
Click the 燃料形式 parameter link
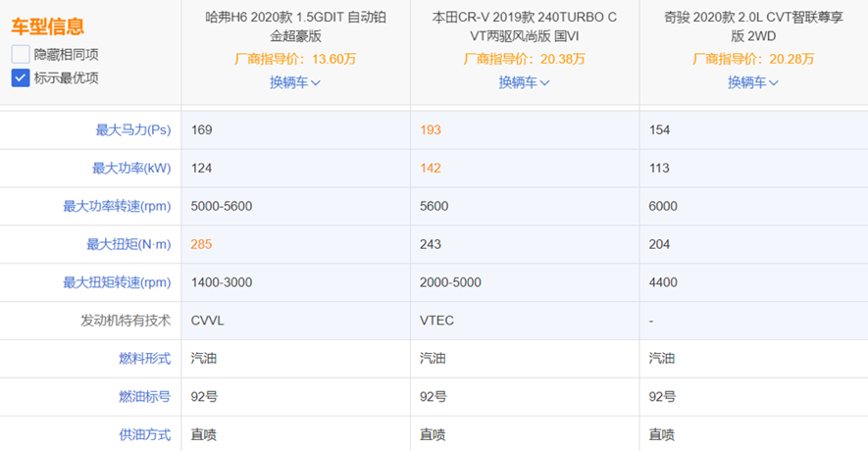145,359
